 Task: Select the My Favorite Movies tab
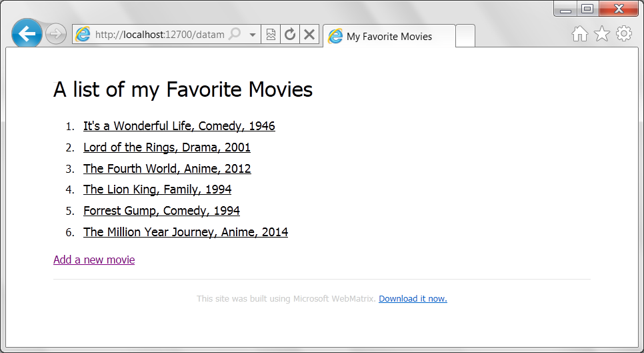(389, 36)
